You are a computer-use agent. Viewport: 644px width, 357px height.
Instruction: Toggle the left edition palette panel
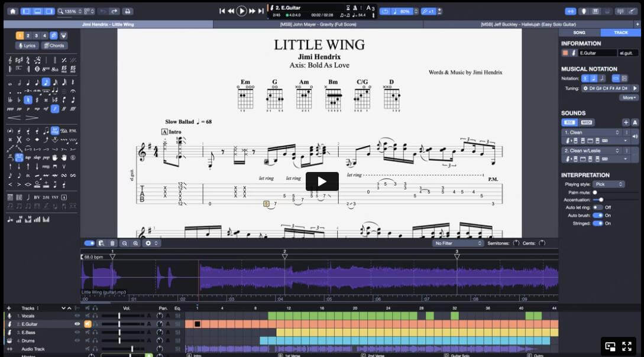tap(26, 11)
